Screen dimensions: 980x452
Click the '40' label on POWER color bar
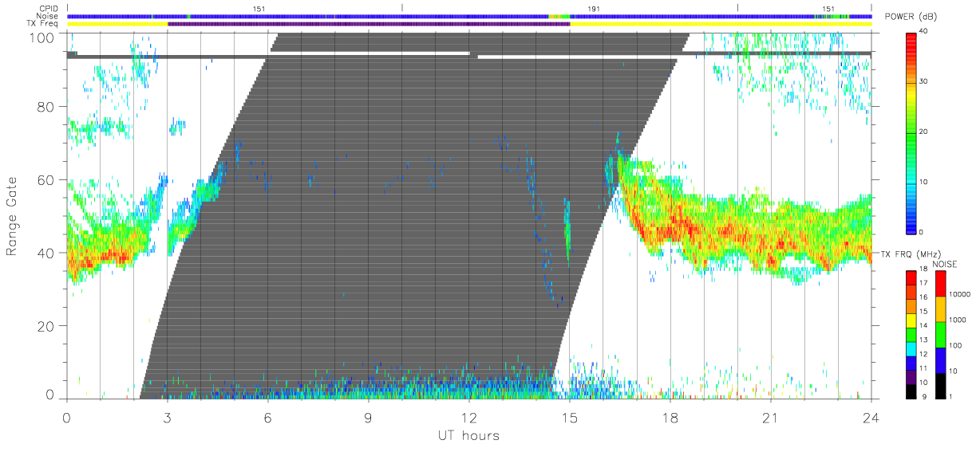tap(923, 31)
